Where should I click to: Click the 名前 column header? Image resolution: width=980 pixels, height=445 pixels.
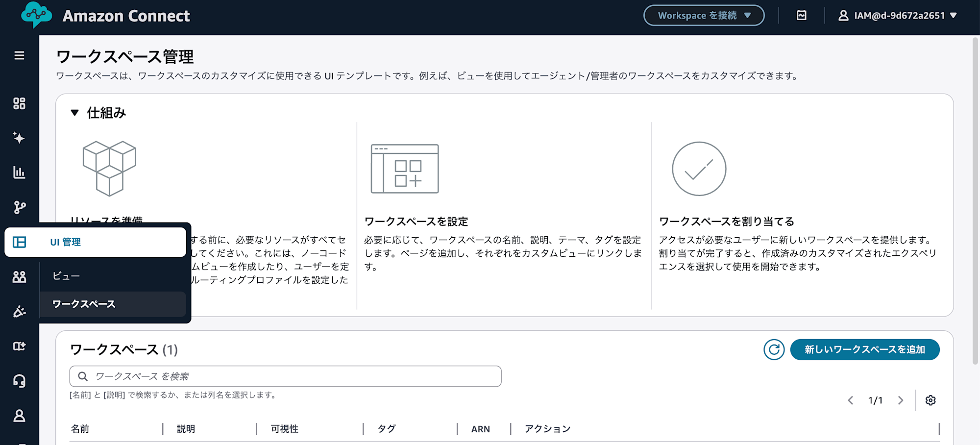(x=80, y=429)
